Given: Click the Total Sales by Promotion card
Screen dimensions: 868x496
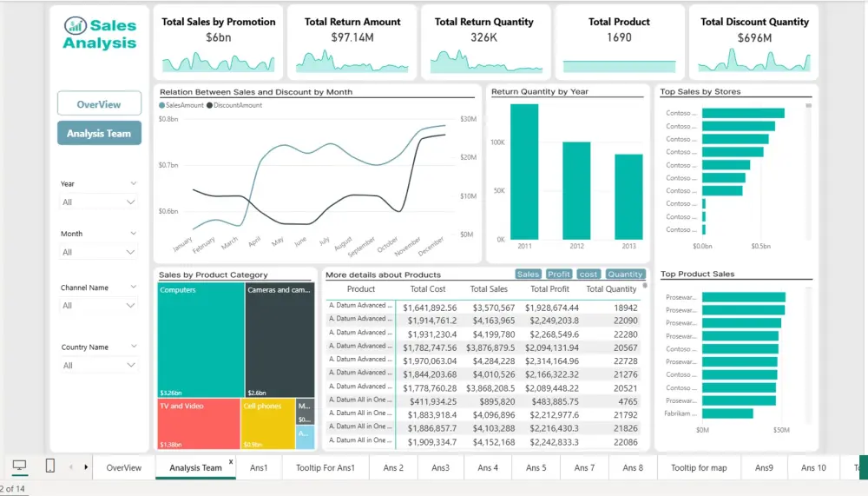Looking at the screenshot, I should pos(218,43).
